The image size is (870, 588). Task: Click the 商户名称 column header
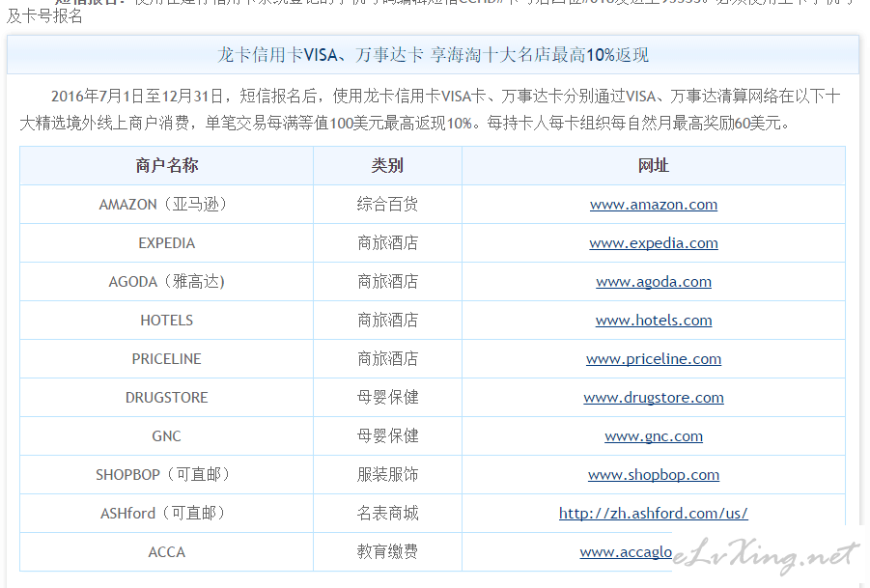[x=166, y=166]
